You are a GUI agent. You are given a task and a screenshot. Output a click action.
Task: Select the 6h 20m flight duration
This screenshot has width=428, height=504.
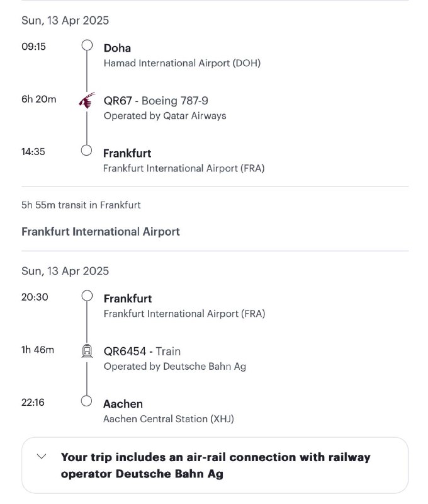coord(39,99)
